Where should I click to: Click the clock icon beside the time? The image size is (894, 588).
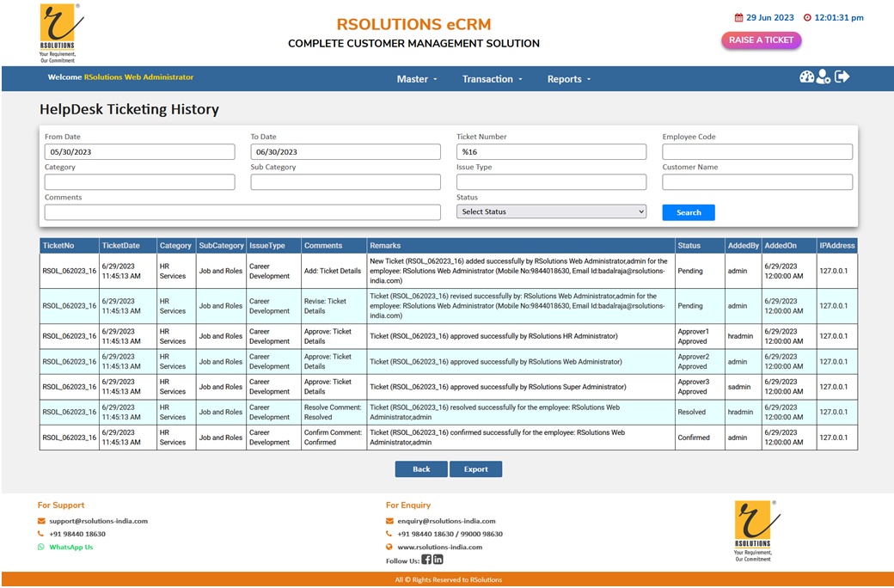point(806,18)
